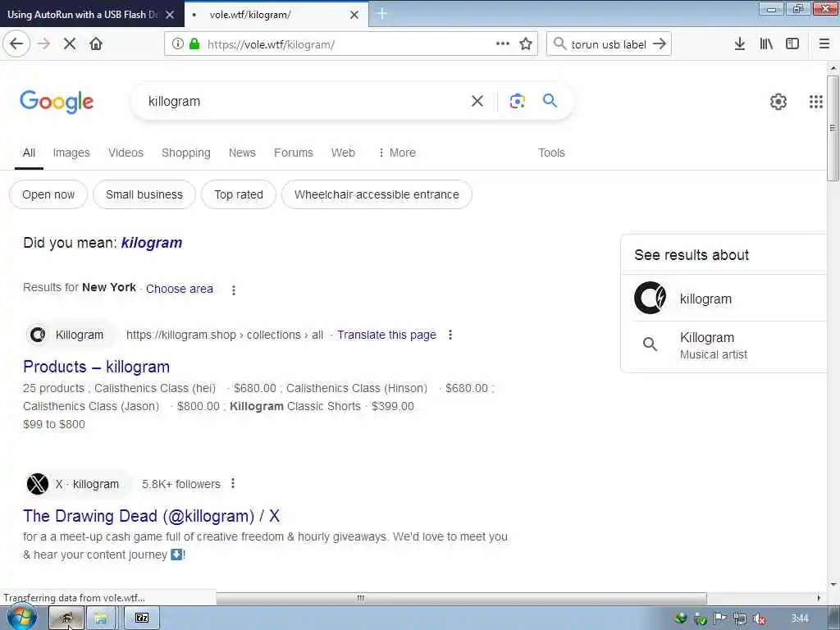Switch to News results
Image resolution: width=840 pixels, height=630 pixels.
(x=242, y=153)
